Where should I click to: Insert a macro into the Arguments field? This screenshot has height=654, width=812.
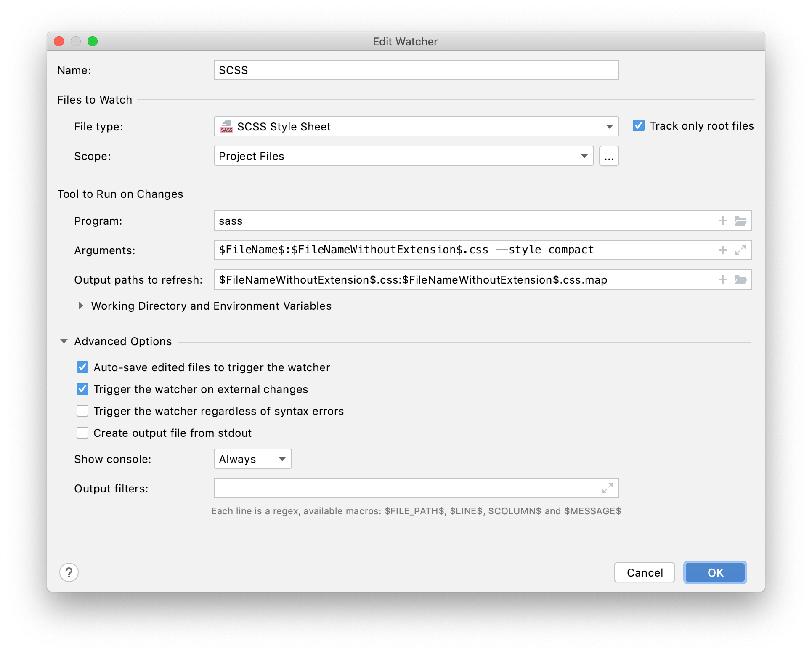723,250
